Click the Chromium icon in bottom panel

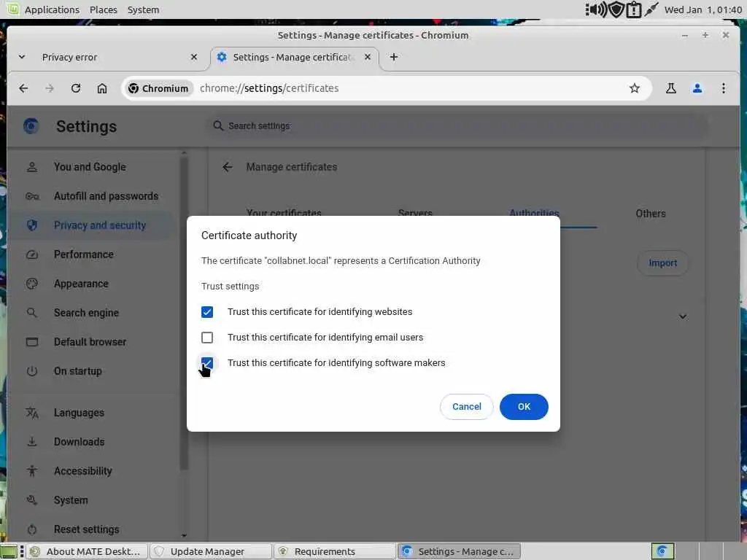662,551
